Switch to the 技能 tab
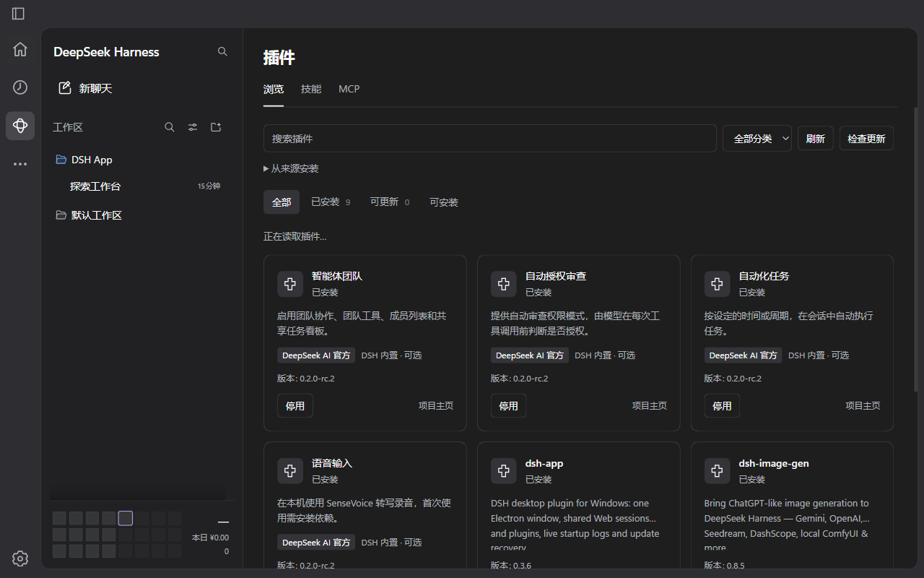Viewport: 924px width, 578px height. 311,89
